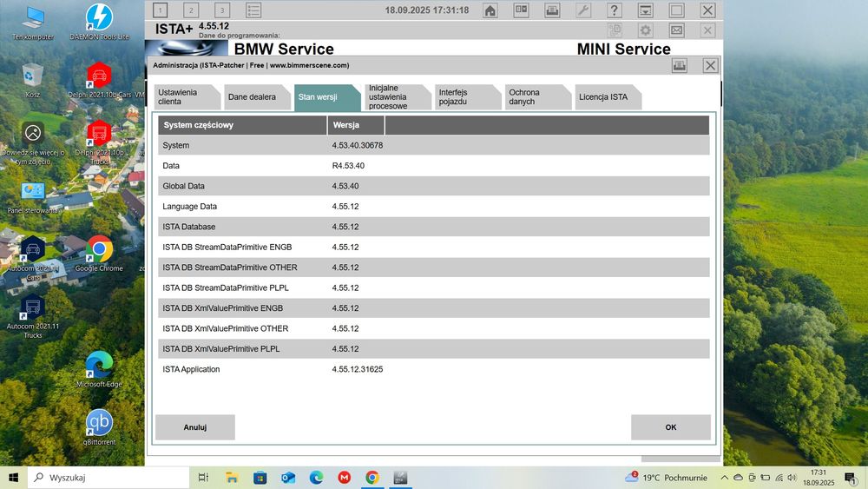Open Inicjalne ustawienia procesowe tab

coord(398,97)
